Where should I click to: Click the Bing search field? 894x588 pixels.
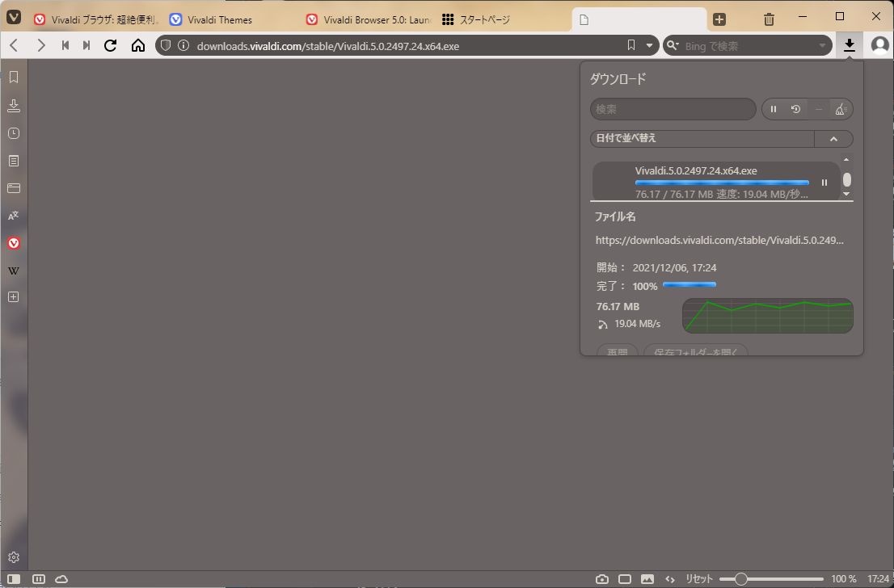point(749,45)
